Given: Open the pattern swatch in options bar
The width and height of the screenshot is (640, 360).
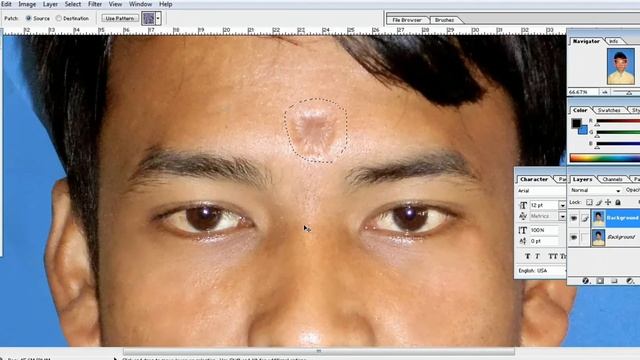Looking at the screenshot, I should pyautogui.click(x=148, y=18).
